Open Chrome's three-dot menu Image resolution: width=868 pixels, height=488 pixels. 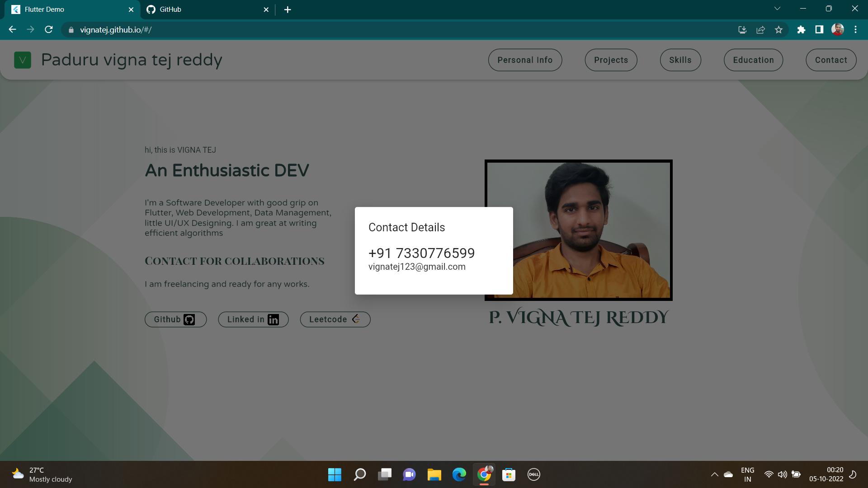click(x=855, y=29)
